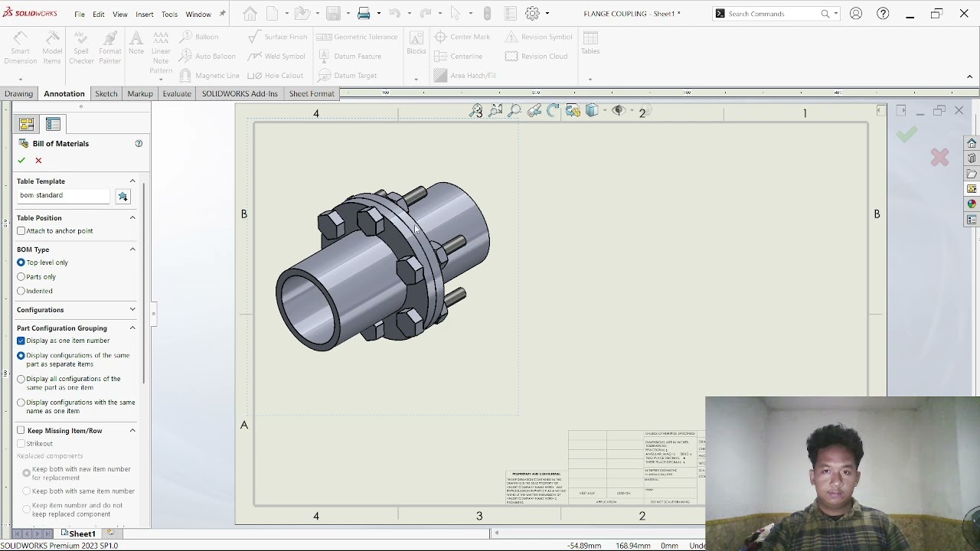Open the Edit menu
This screenshot has height=551, width=980.
click(x=99, y=14)
